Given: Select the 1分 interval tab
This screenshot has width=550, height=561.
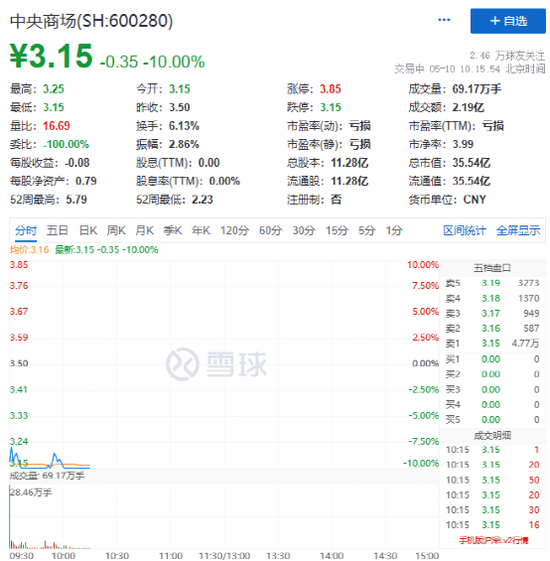Looking at the screenshot, I should [394, 230].
